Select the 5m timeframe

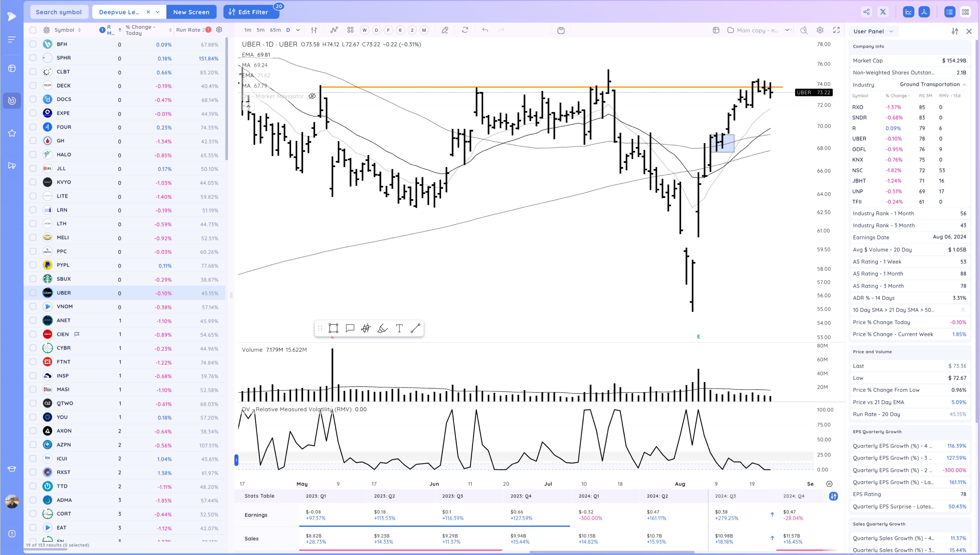pos(260,30)
